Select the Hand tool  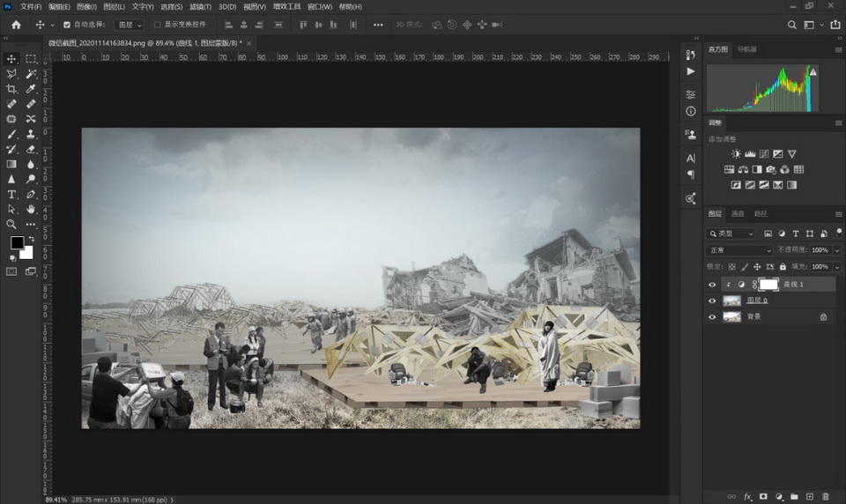[31, 209]
